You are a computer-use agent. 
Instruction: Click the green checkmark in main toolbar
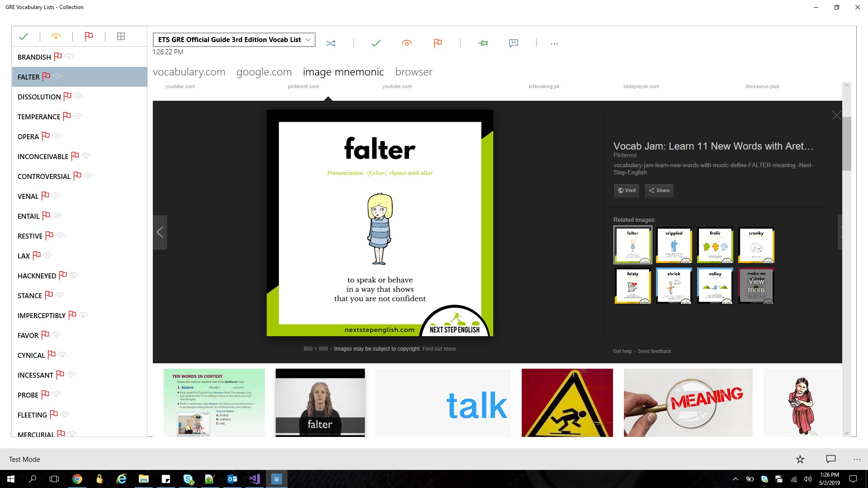pos(376,43)
